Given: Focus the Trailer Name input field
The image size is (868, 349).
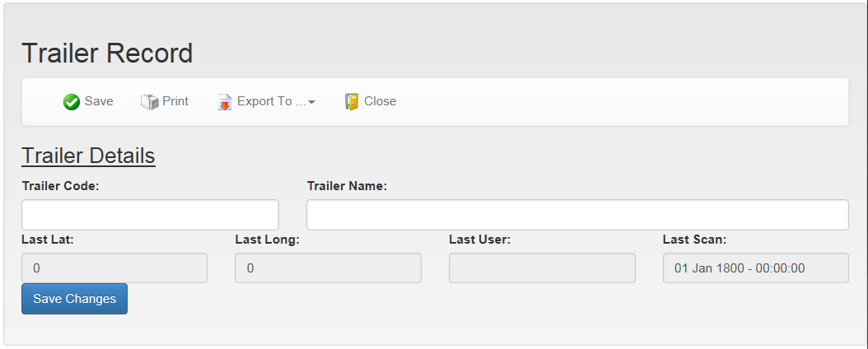Looking at the screenshot, I should coord(577,215).
